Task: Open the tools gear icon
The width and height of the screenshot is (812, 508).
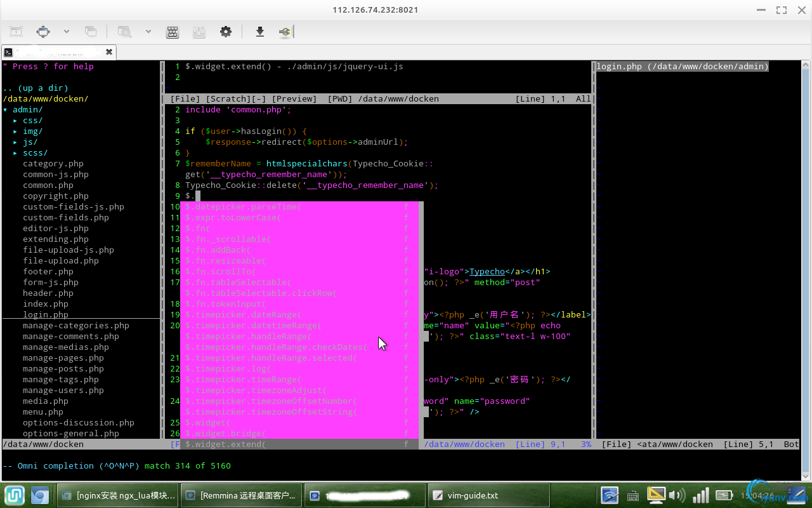Action: pos(226,31)
